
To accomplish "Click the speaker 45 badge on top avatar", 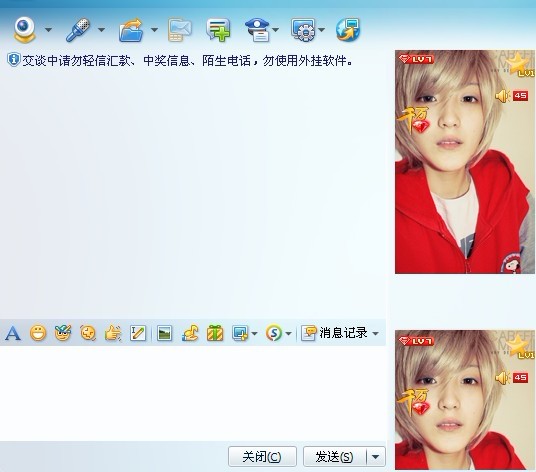I will [x=512, y=96].
